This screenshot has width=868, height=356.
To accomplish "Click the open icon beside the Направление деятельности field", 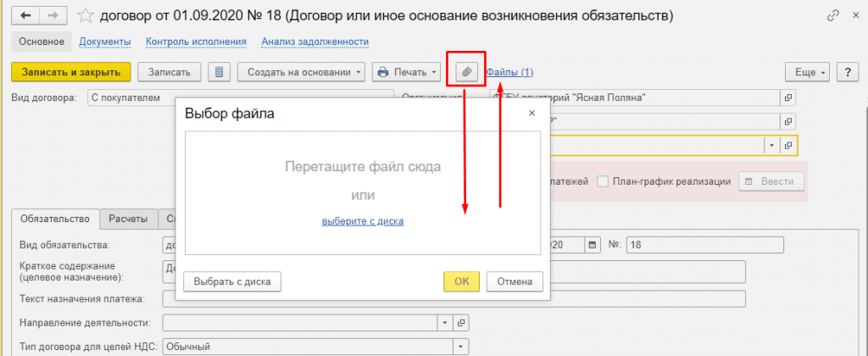I will pos(461,322).
